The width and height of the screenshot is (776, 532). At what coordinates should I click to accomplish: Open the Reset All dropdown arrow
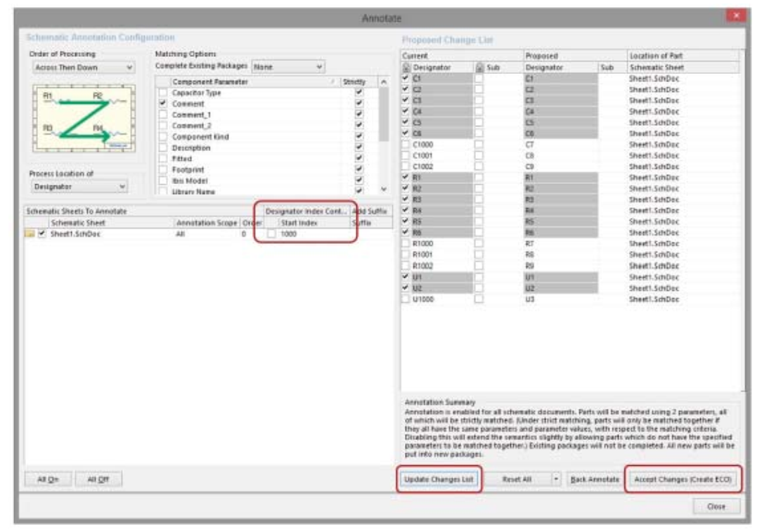(x=556, y=479)
